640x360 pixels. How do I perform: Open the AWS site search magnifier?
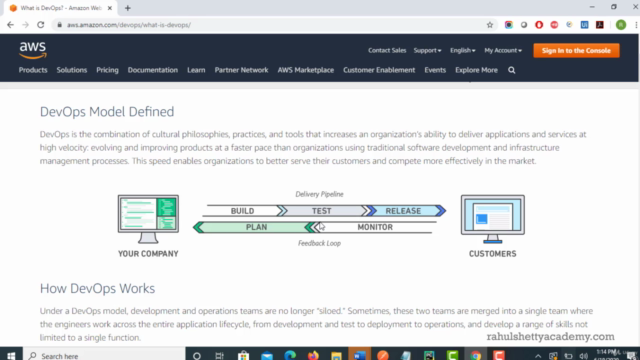511,70
